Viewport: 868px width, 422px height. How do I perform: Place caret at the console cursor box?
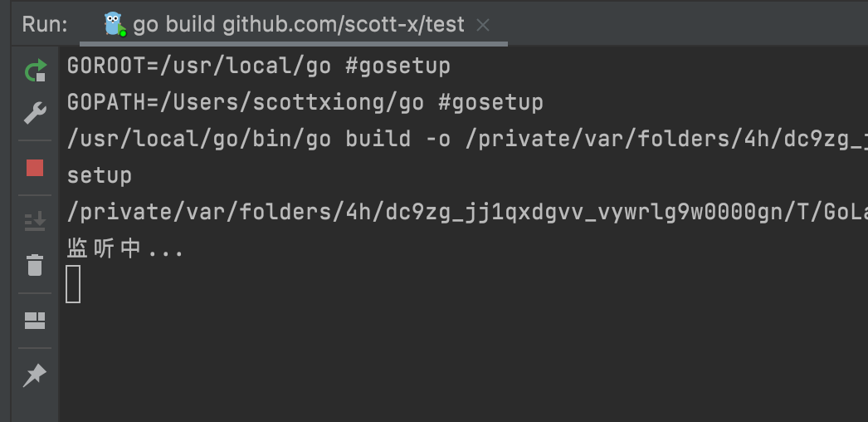click(x=73, y=284)
